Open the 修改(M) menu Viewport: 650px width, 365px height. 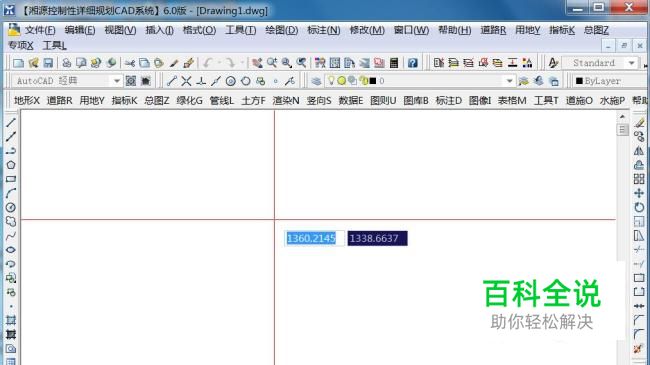[367, 30]
